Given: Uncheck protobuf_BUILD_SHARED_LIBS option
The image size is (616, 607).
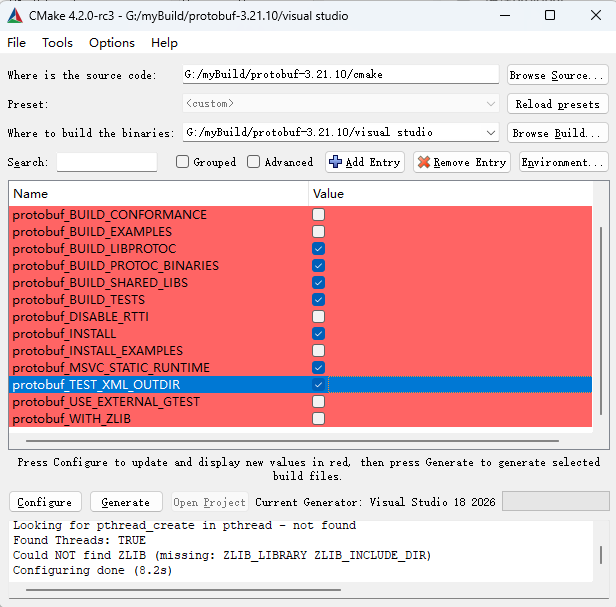Looking at the screenshot, I should (x=318, y=282).
